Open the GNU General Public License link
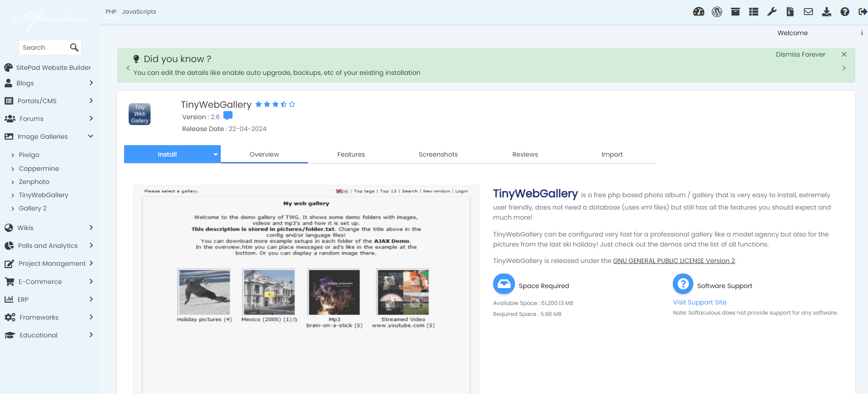Viewport: 868px width, 394px height. pyautogui.click(x=674, y=261)
